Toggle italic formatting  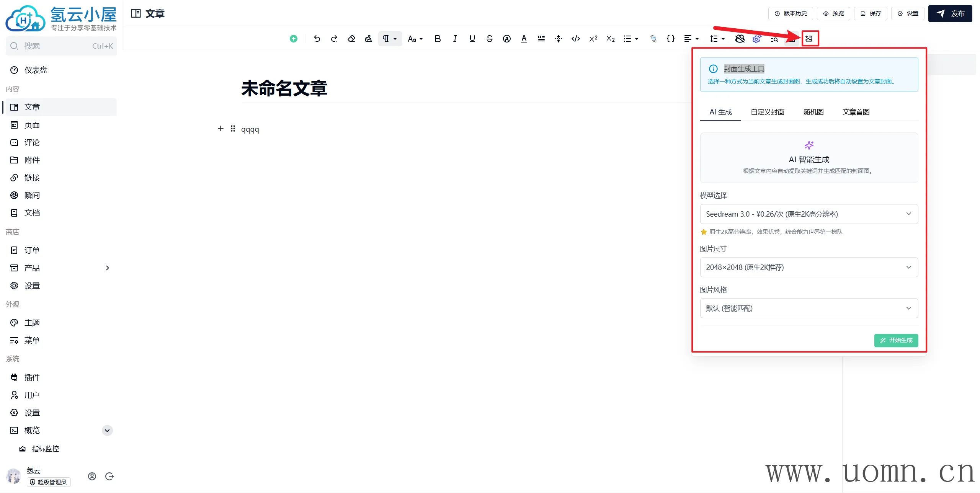click(x=455, y=39)
